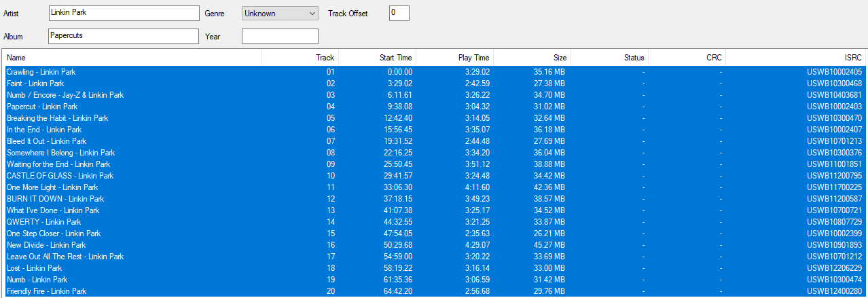Select the track Numb - Linkin Park
Viewport: 868px width, 298px height.
click(x=434, y=280)
